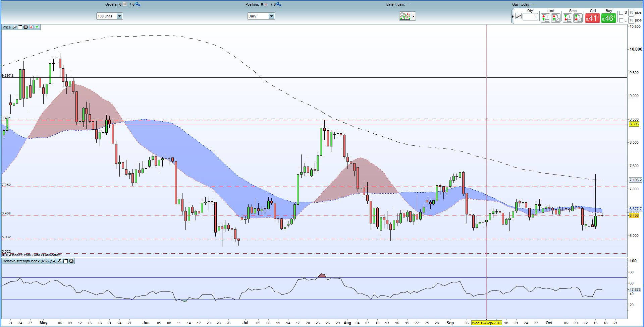The width and height of the screenshot is (644, 327).
Task: Open RSI indicator settings wrench
Action: click(60, 261)
